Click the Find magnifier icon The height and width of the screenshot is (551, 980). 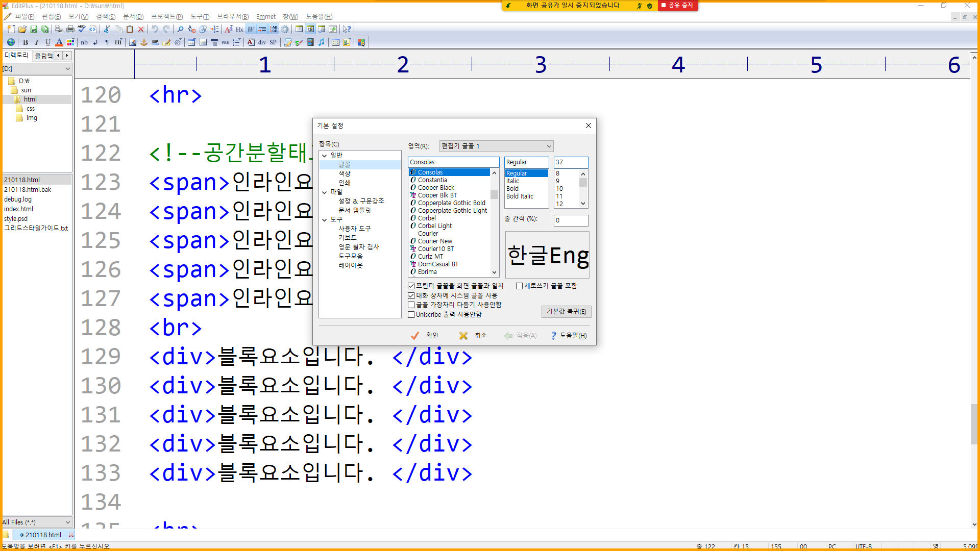(180, 29)
